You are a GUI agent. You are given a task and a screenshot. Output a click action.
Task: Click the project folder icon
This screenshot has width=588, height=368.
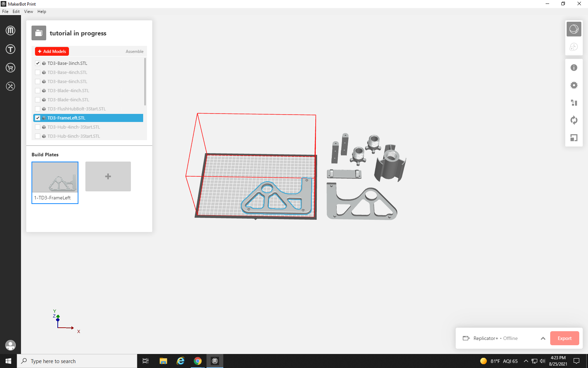point(39,33)
